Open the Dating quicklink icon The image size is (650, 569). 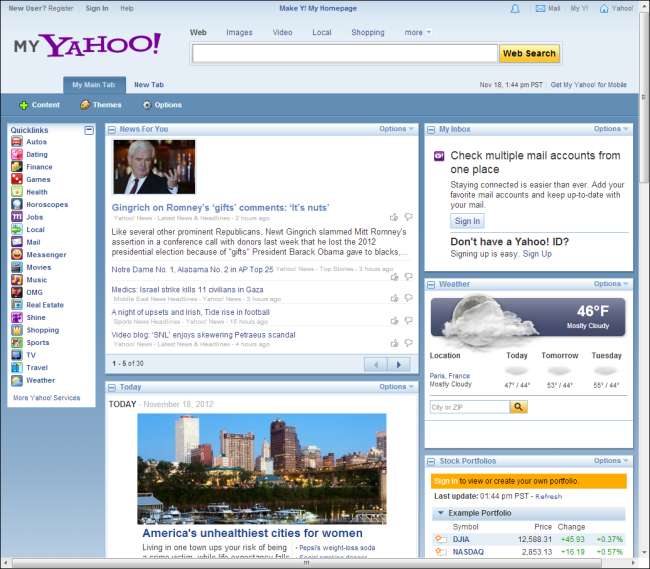(17, 154)
